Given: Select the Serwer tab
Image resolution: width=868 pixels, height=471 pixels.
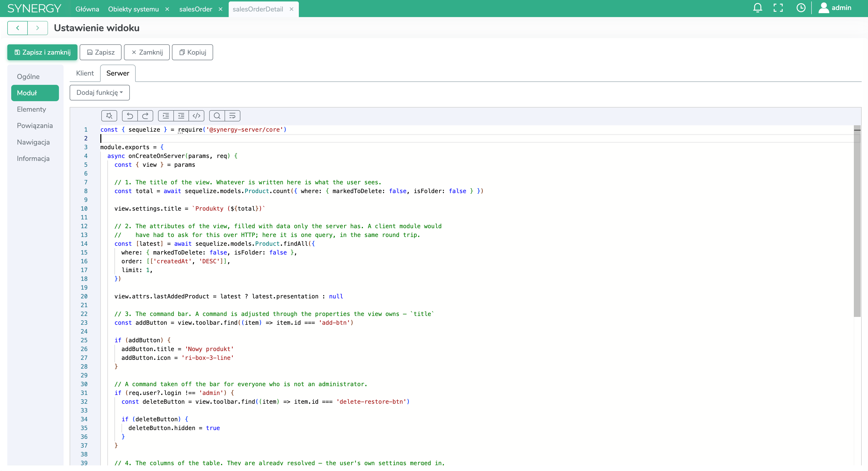Looking at the screenshot, I should pos(118,73).
